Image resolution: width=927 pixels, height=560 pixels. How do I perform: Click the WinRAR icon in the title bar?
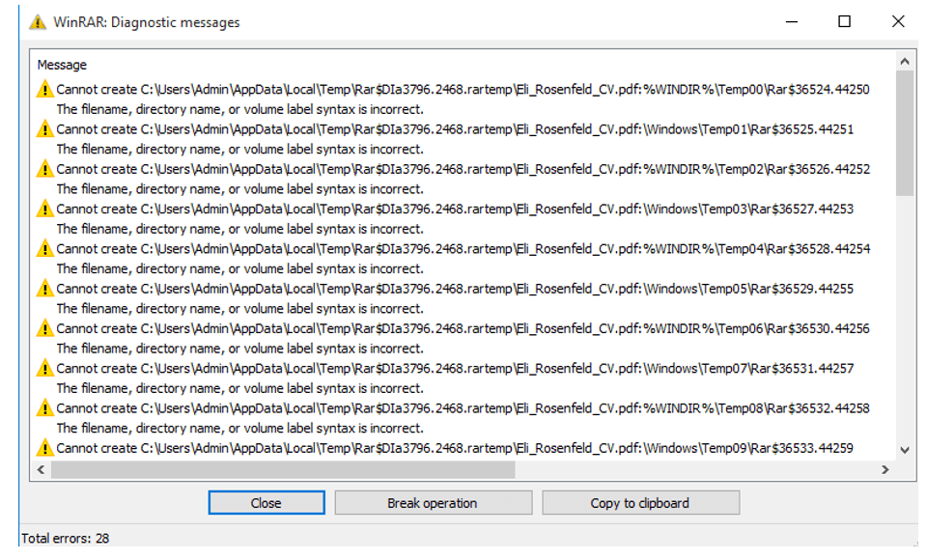(37, 20)
